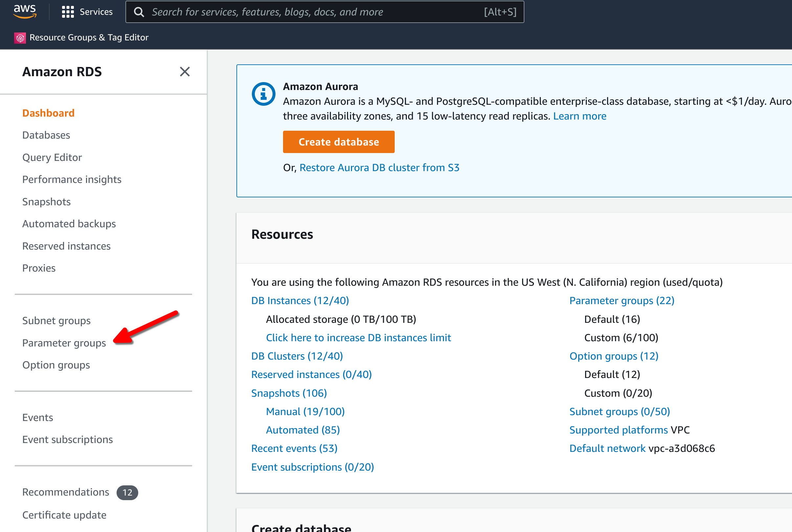This screenshot has width=792, height=532.
Task: Open Automated backups in sidebar
Action: pos(69,224)
